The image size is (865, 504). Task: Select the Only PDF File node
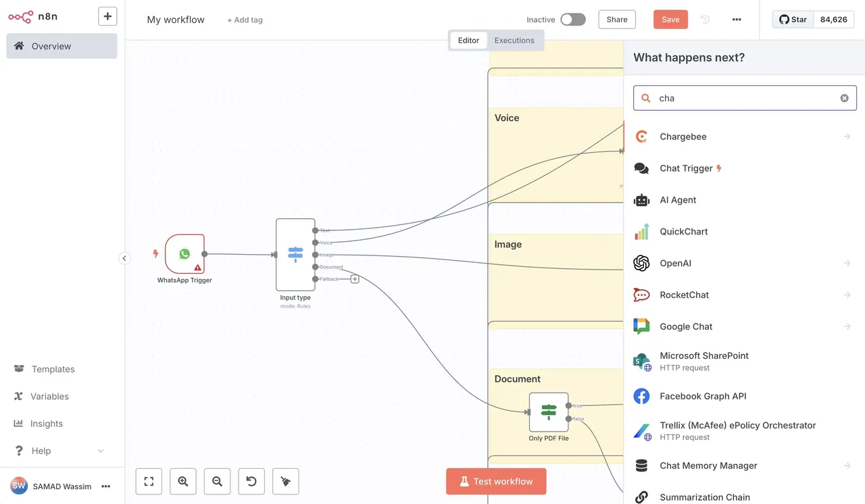click(x=549, y=412)
